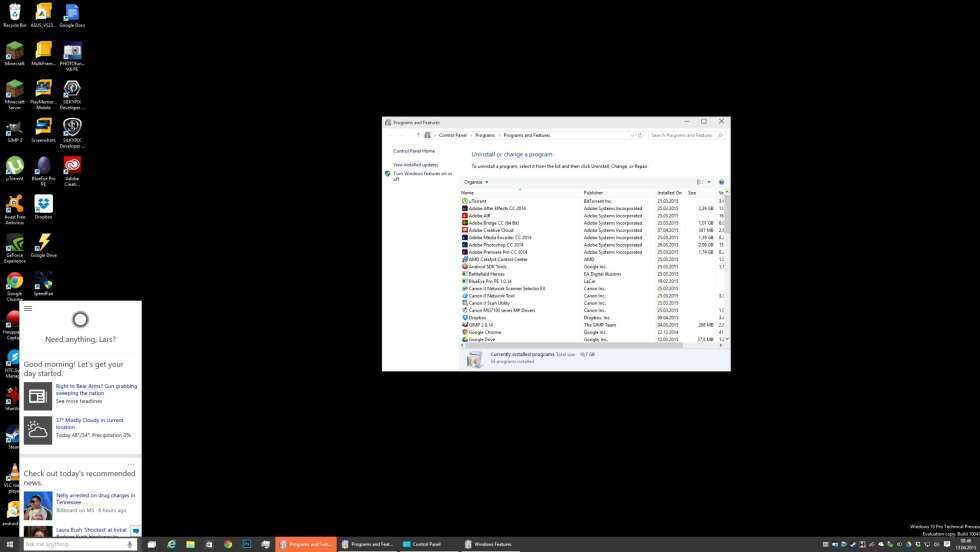Sort the list by Installed On column
Viewport: 980px width, 552px height.
[x=671, y=193]
